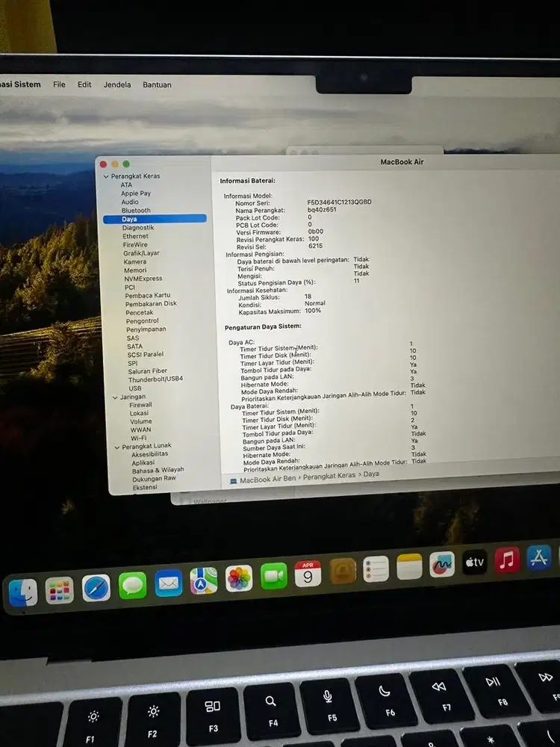Image resolution: width=560 pixels, height=747 pixels.
Task: Collapse the Perangkat Keras section
Action: click(106, 176)
